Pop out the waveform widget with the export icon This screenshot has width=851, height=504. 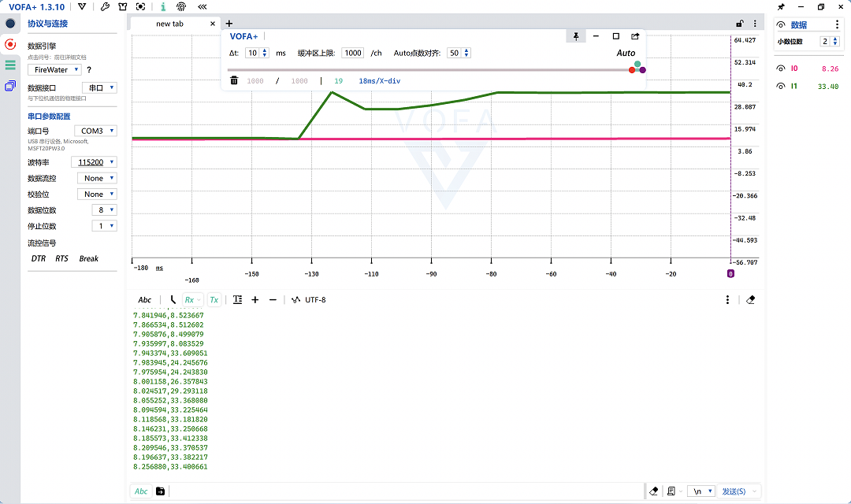pyautogui.click(x=635, y=36)
